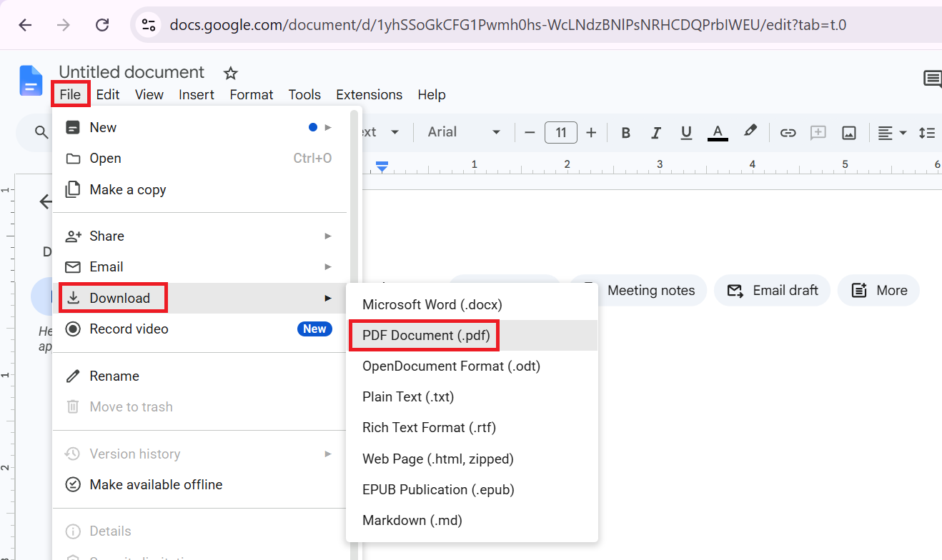942x560 pixels.
Task: Click the add comment icon
Action: (818, 132)
